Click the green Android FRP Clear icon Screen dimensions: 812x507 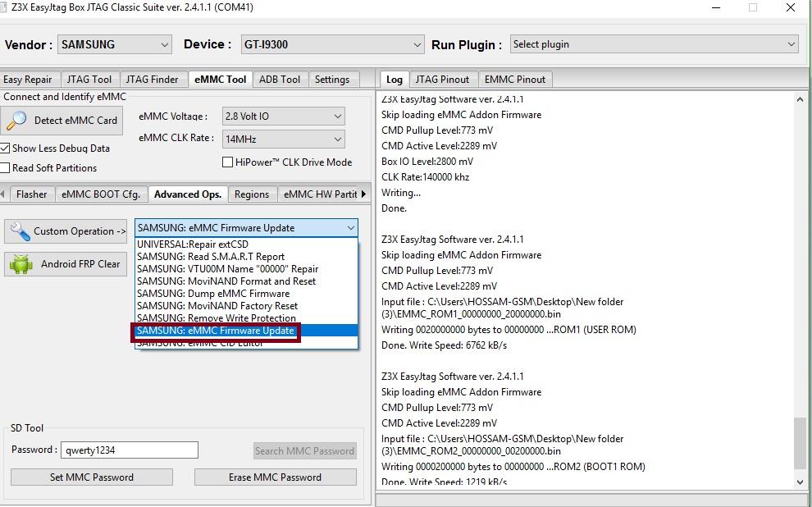tap(21, 264)
